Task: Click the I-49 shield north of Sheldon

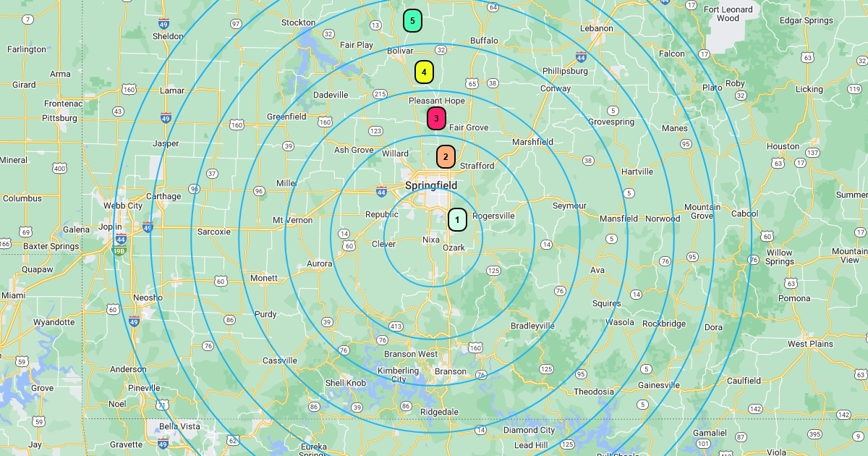Action: pos(163,25)
